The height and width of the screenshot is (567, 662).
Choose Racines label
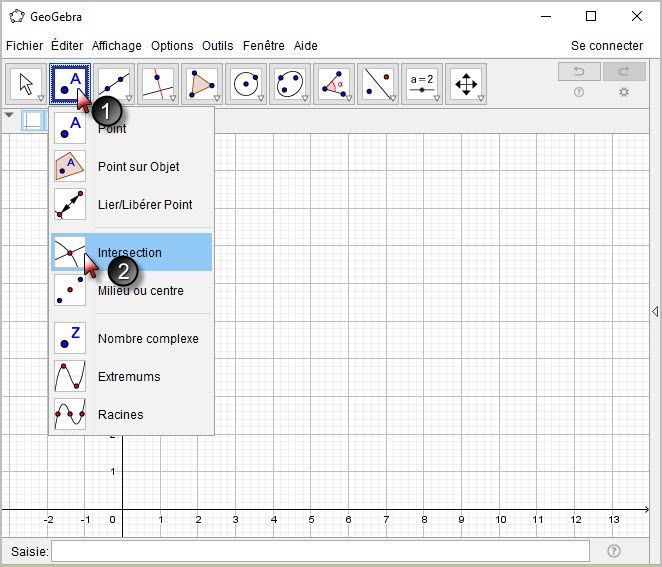(121, 415)
